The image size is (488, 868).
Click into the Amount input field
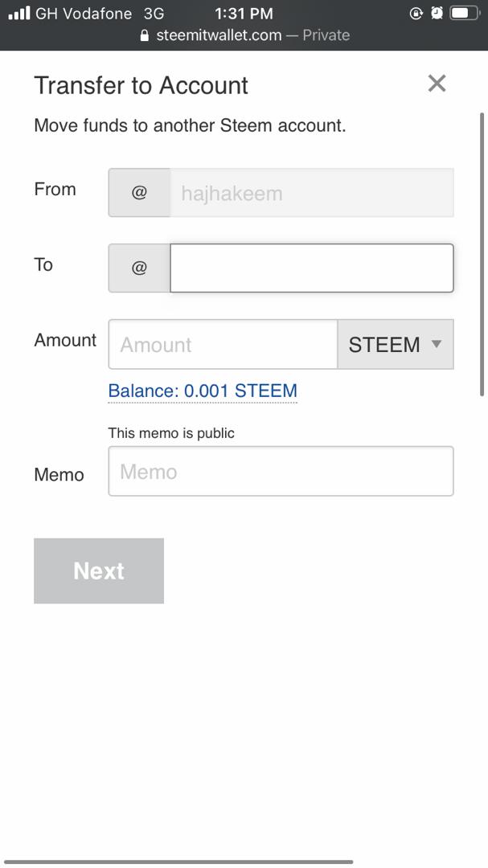[x=223, y=345]
